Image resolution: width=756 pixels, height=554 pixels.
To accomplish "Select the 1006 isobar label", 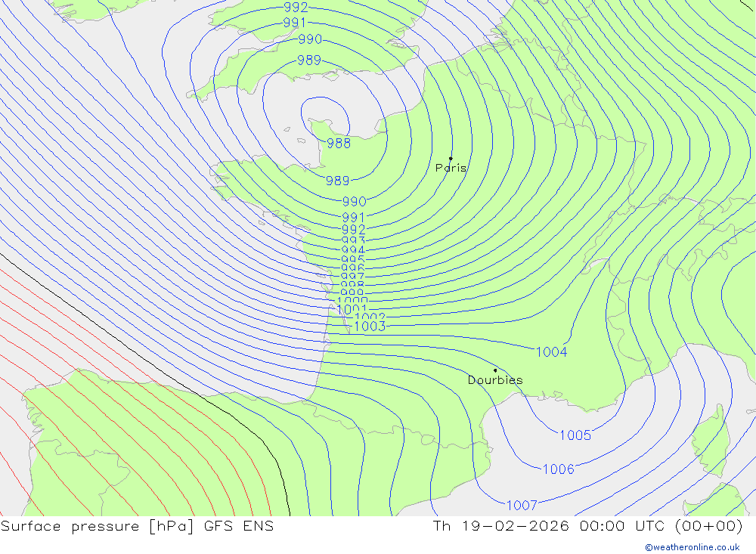I will 559,469.
